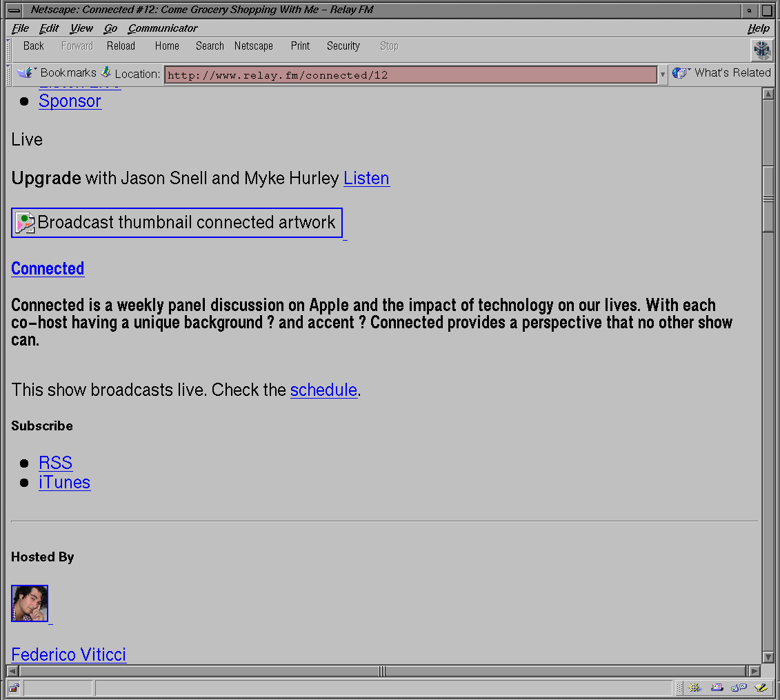Subscribe via the RSS link
780x700 pixels.
tap(56, 463)
